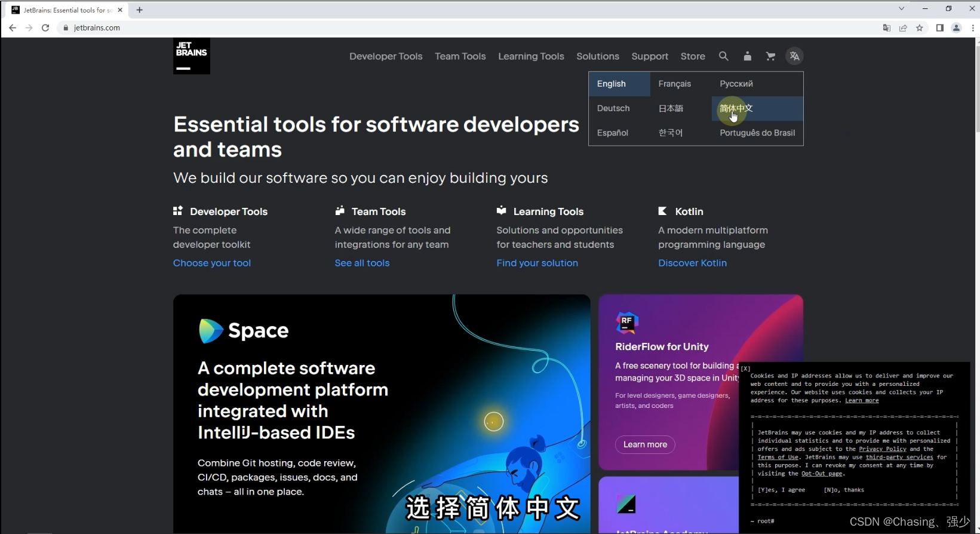Open the JetBrains account person icon
This screenshot has height=534, width=980.
(747, 56)
